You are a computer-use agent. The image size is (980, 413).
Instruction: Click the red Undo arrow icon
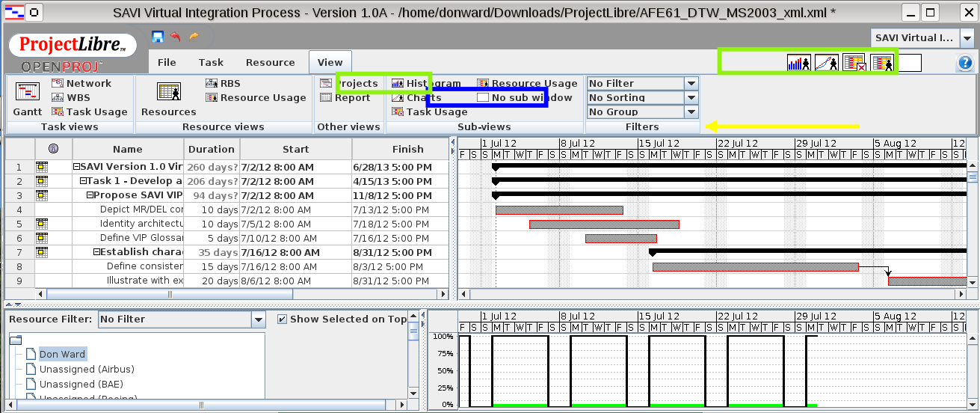click(176, 37)
